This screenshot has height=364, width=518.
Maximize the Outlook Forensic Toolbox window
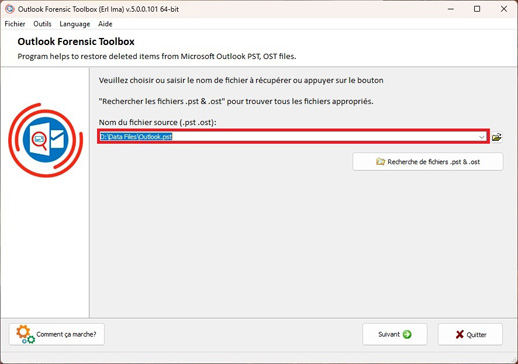(x=477, y=9)
